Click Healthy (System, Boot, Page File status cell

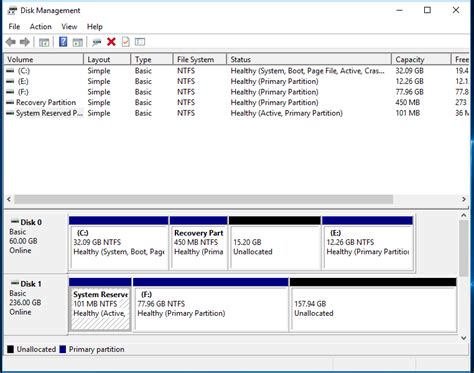coord(307,71)
